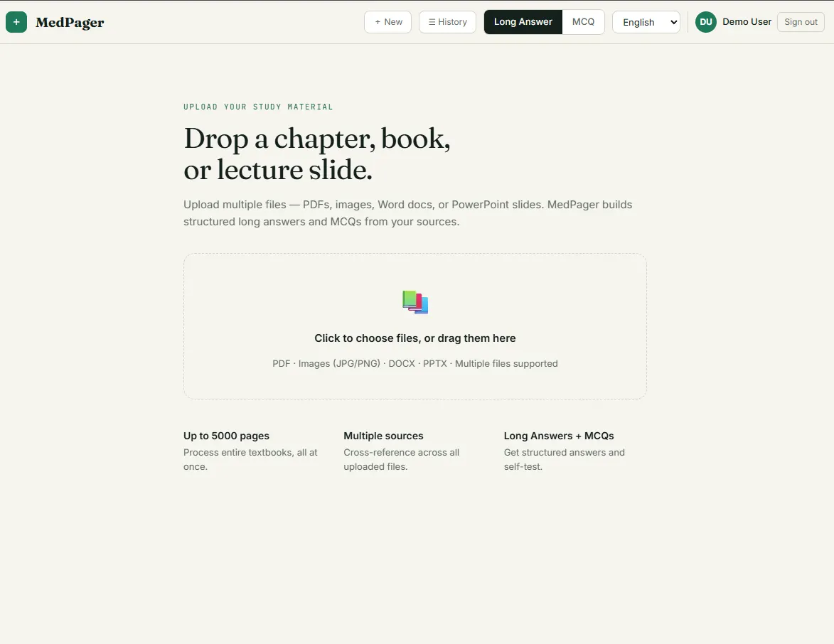Viewport: 834px width, 644px height.
Task: Open the English language dropdown
Action: (646, 22)
